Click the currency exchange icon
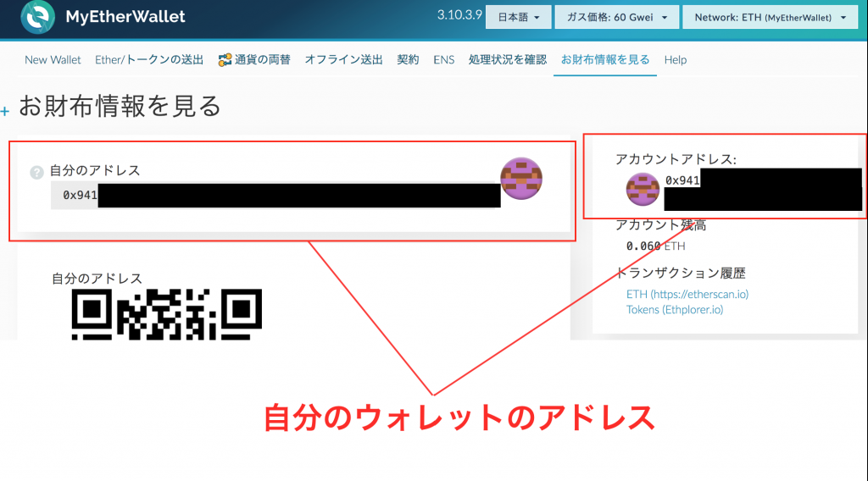The width and height of the screenshot is (868, 481). click(x=225, y=60)
